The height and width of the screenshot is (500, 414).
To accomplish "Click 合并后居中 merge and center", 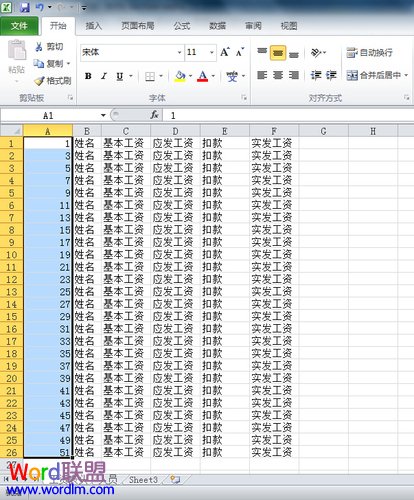I will coord(373,76).
